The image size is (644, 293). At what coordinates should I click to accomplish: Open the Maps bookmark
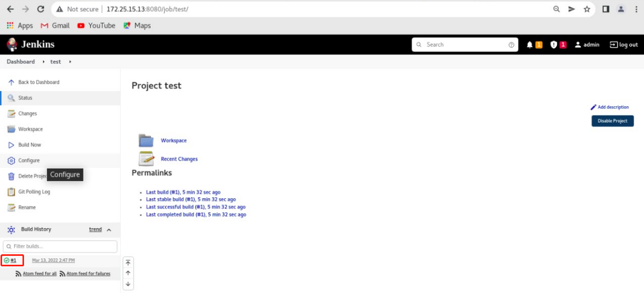tap(137, 26)
